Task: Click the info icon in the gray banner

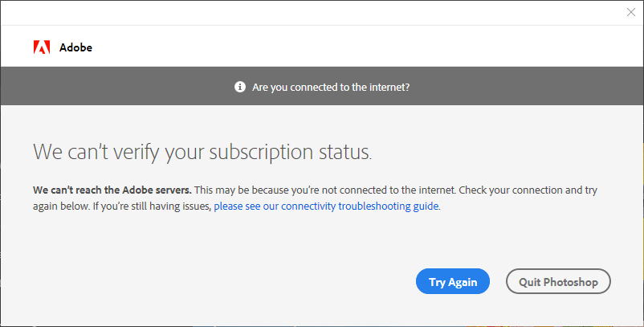Action: [x=240, y=87]
